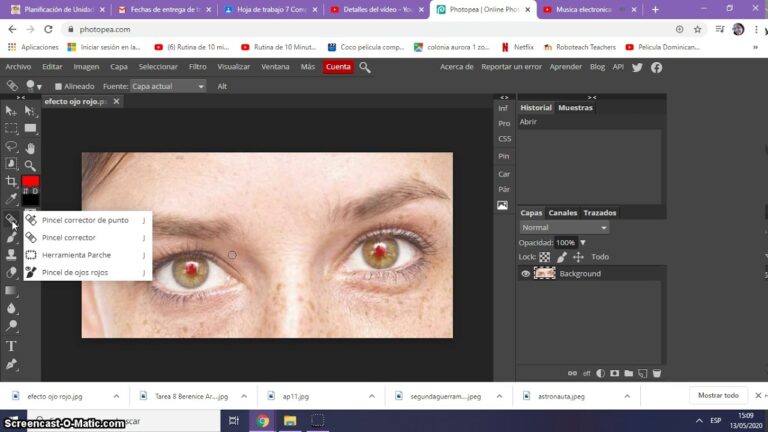Select the Clone Stamp tool

[x=11, y=255]
